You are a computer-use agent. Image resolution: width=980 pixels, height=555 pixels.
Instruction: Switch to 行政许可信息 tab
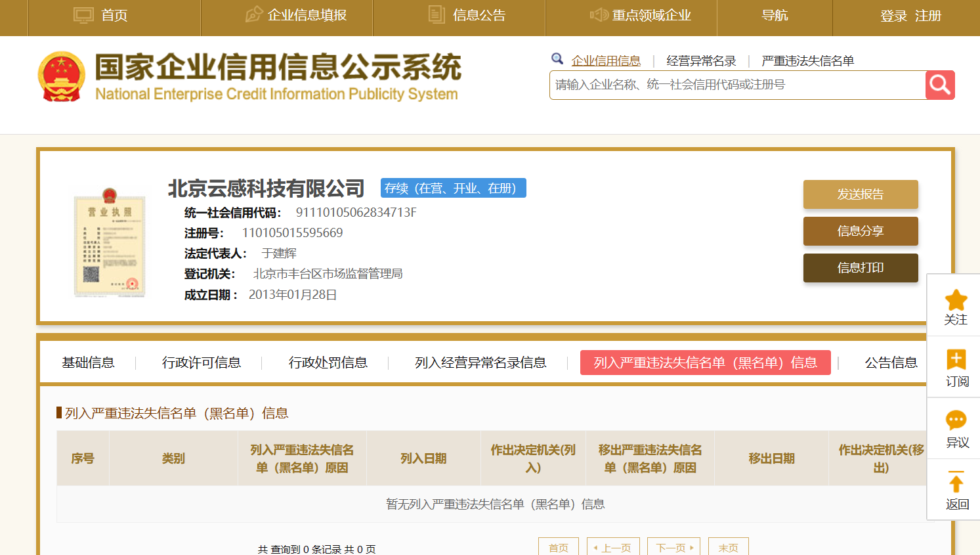point(202,363)
